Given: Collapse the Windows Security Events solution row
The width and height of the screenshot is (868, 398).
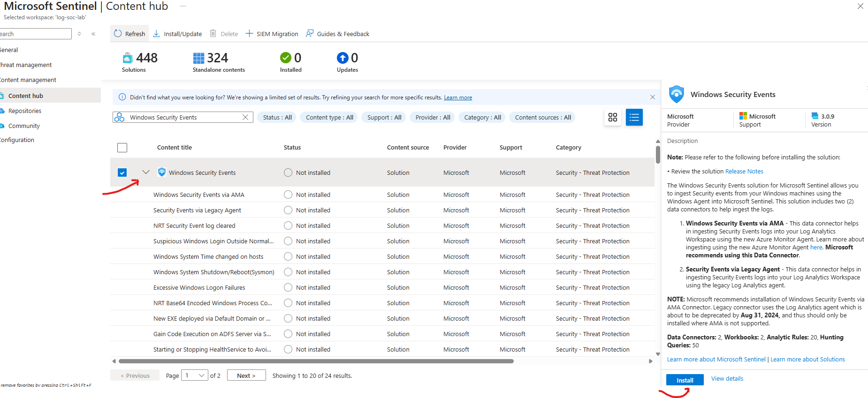Looking at the screenshot, I should point(146,172).
